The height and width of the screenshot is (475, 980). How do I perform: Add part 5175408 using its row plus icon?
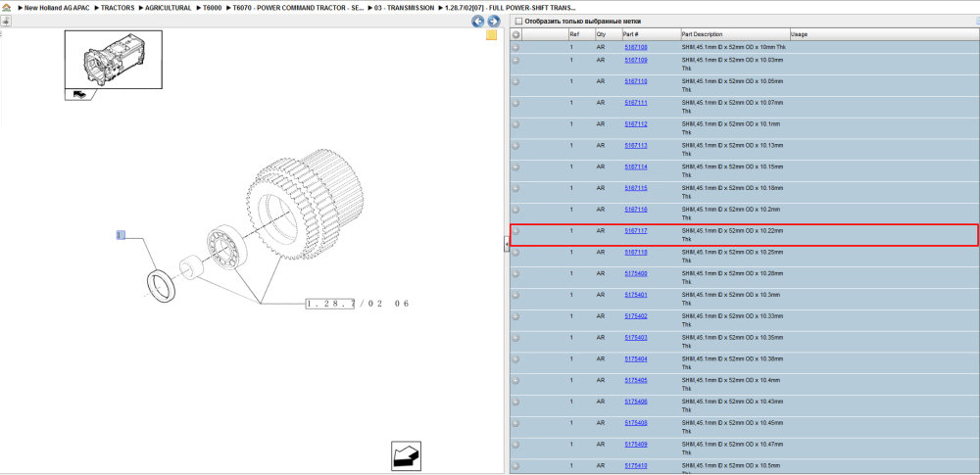515,423
